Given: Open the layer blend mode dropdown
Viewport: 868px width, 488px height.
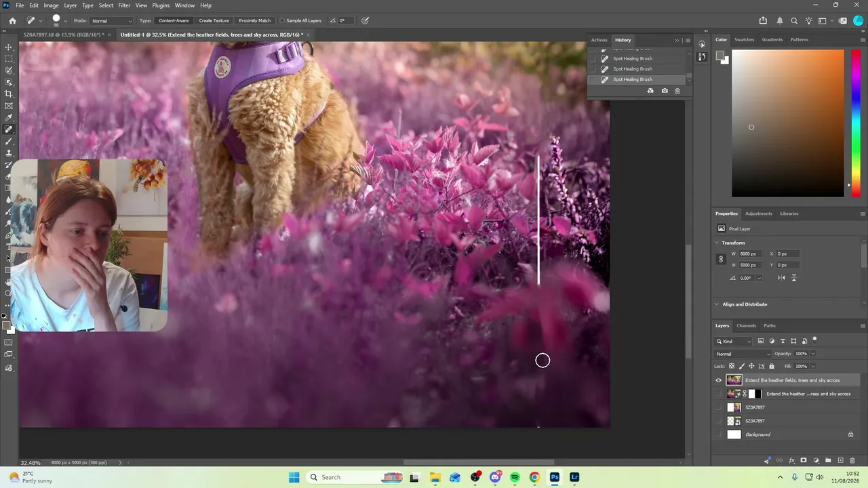Looking at the screenshot, I should 743,354.
